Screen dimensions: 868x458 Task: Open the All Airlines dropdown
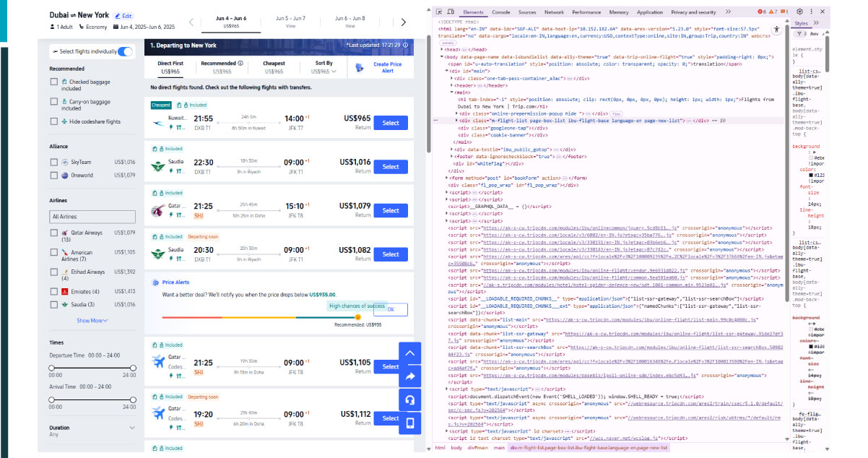click(x=92, y=216)
